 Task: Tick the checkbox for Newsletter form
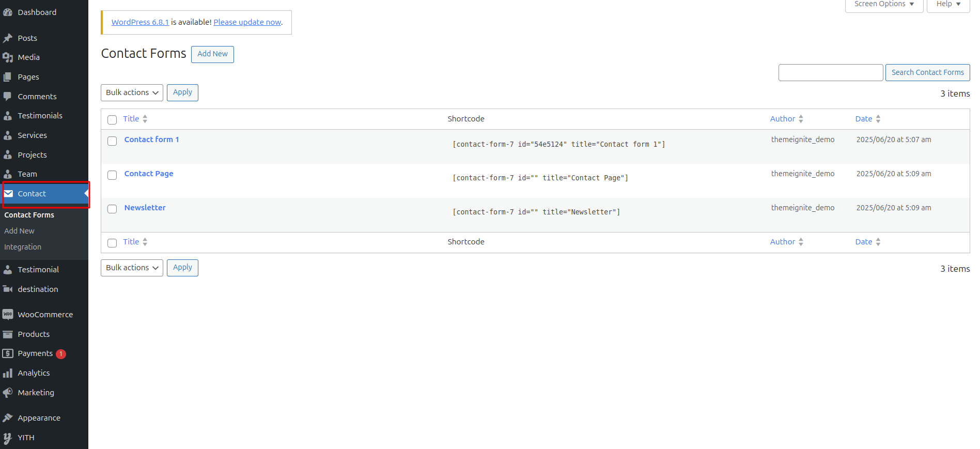pos(112,209)
